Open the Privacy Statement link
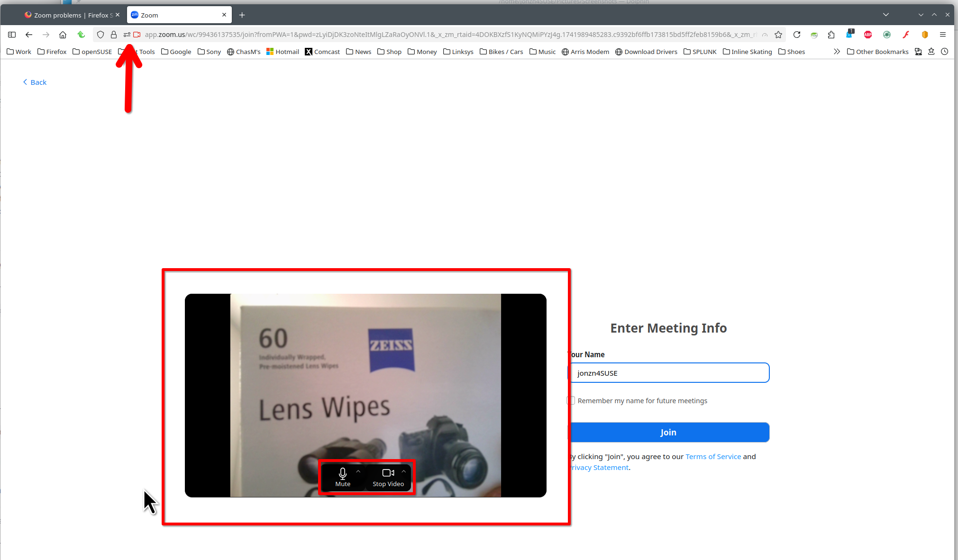Screen dimensions: 958x560 coord(599,467)
